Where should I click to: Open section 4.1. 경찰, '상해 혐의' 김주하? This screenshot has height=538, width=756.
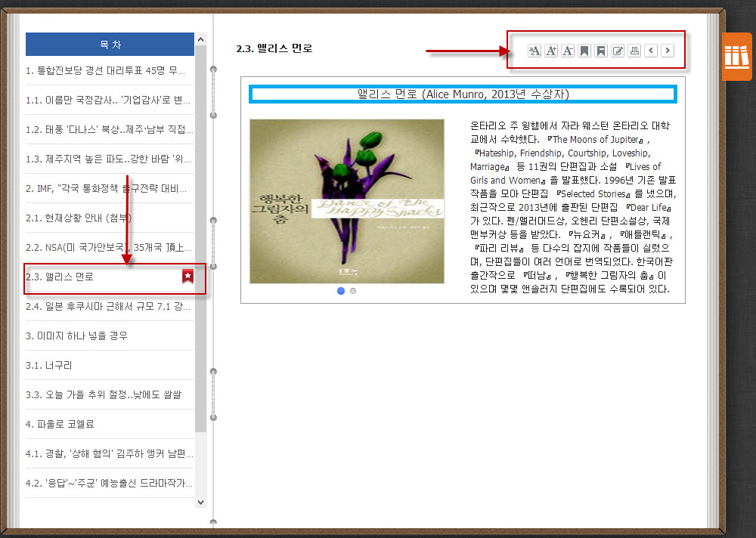pos(110,453)
